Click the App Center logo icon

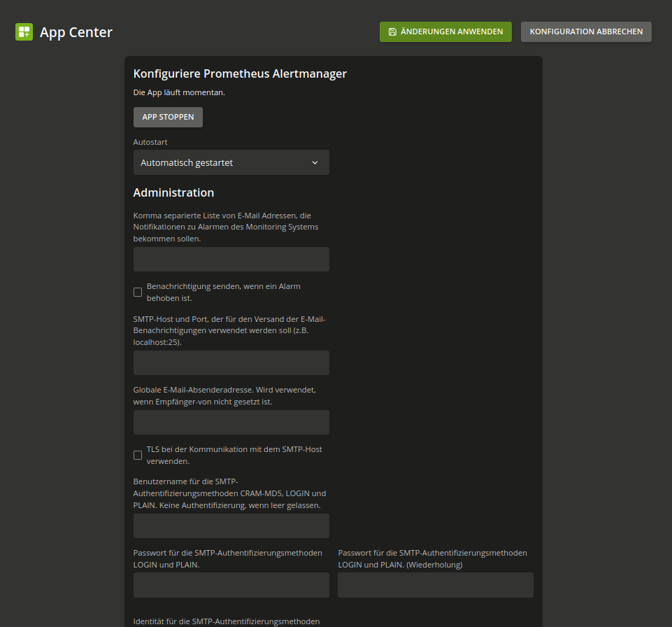coord(24,31)
